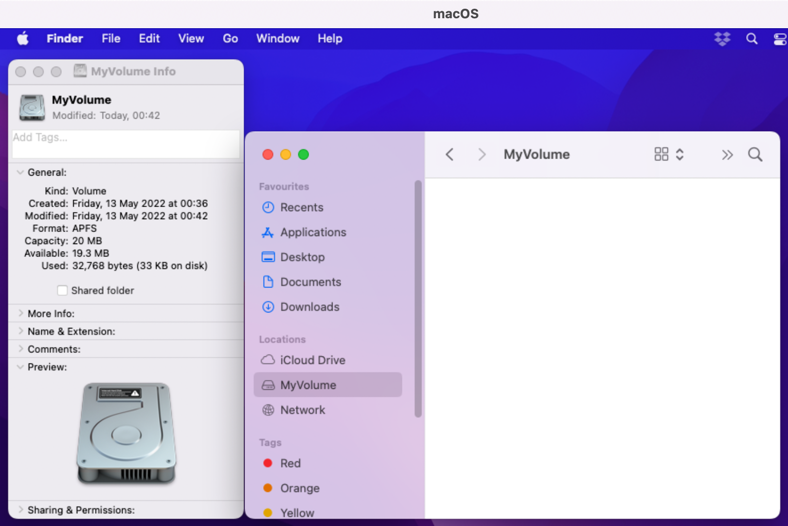Image resolution: width=788 pixels, height=526 pixels.
Task: Open Control Centre in the menu bar
Action: (780, 39)
